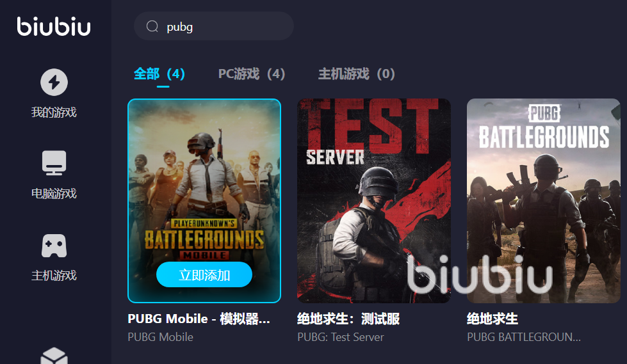Focus the search field containing pubg
Image resolution: width=627 pixels, height=364 pixels.
pyautogui.click(x=214, y=26)
